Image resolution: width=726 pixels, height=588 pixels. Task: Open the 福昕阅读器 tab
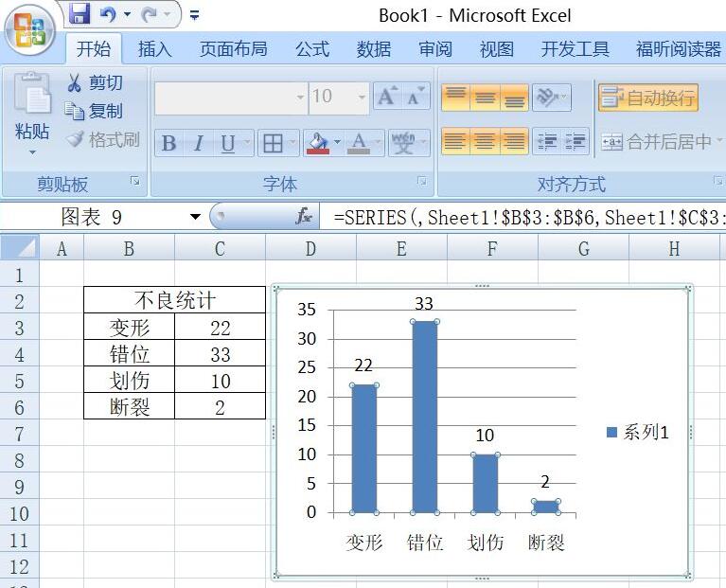[x=679, y=48]
